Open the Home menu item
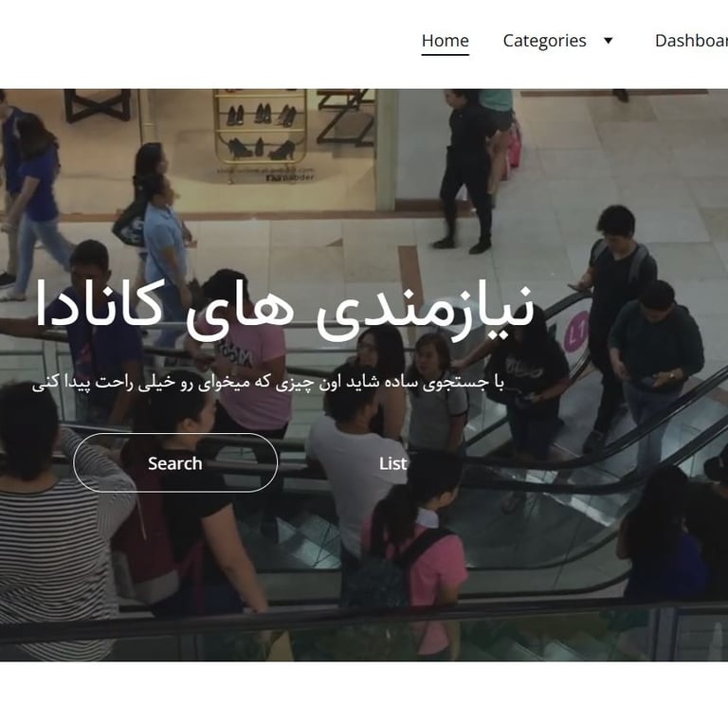Viewport: 728px width, 721px height. [445, 41]
